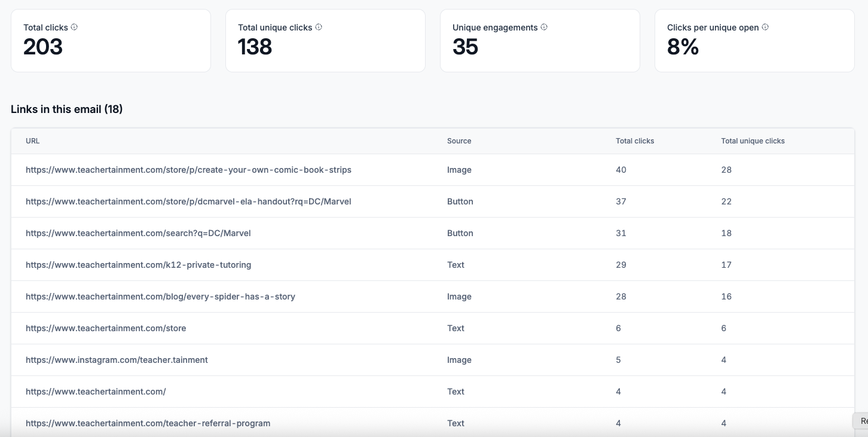Click the Total clicks column header

click(635, 141)
